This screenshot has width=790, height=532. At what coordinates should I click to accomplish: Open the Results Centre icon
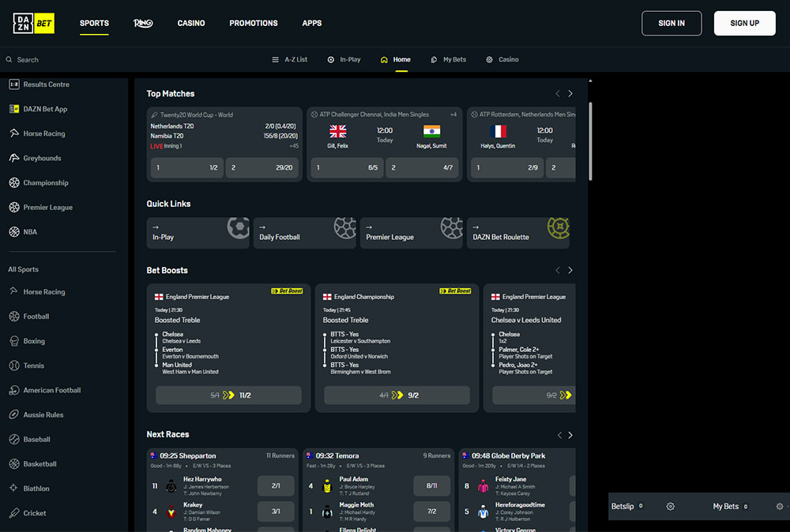tap(14, 84)
